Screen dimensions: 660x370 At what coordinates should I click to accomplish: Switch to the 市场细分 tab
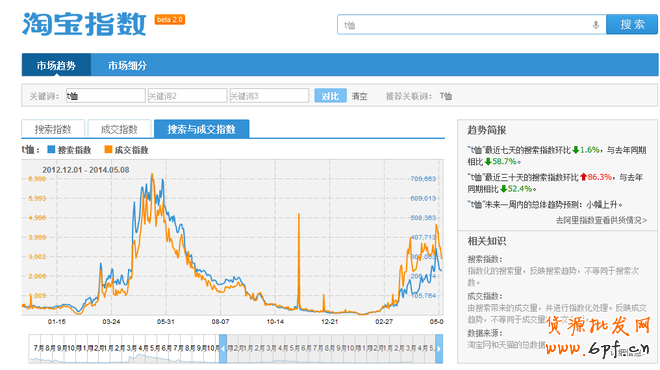(x=127, y=66)
